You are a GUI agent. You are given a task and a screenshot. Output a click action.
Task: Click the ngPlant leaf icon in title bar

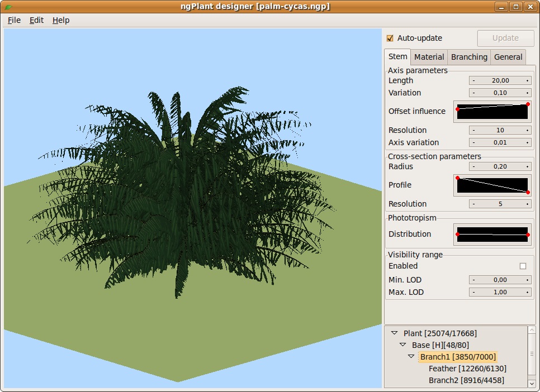[x=8, y=7]
